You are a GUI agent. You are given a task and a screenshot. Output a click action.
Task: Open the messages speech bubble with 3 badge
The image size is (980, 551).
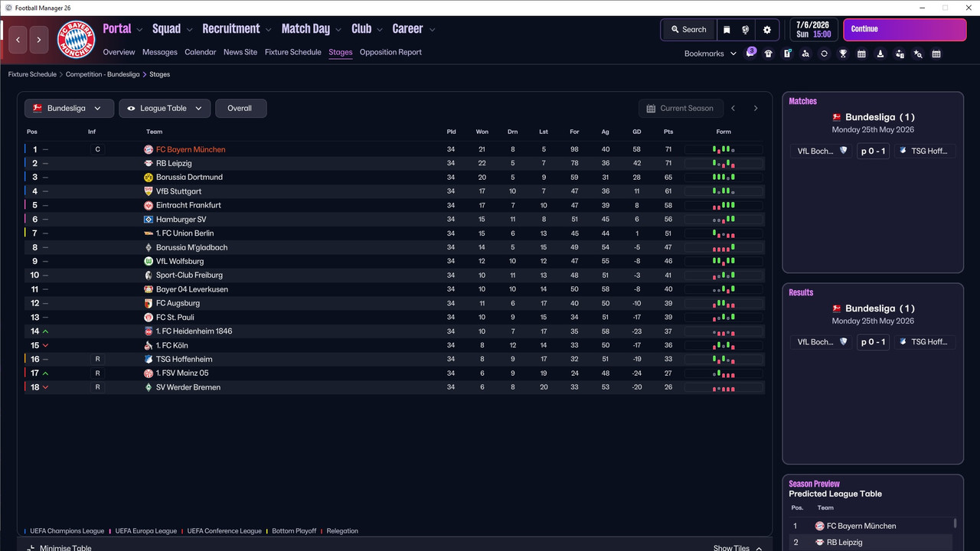pyautogui.click(x=750, y=54)
